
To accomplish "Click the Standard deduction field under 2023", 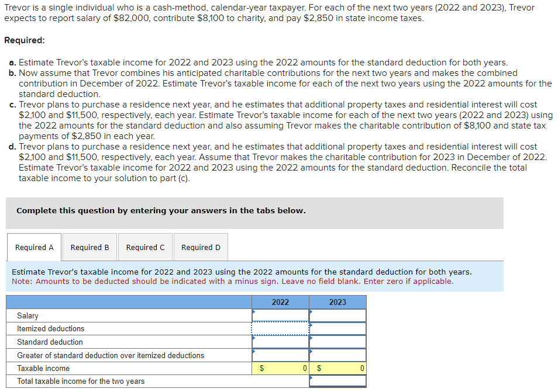I will click(337, 341).
